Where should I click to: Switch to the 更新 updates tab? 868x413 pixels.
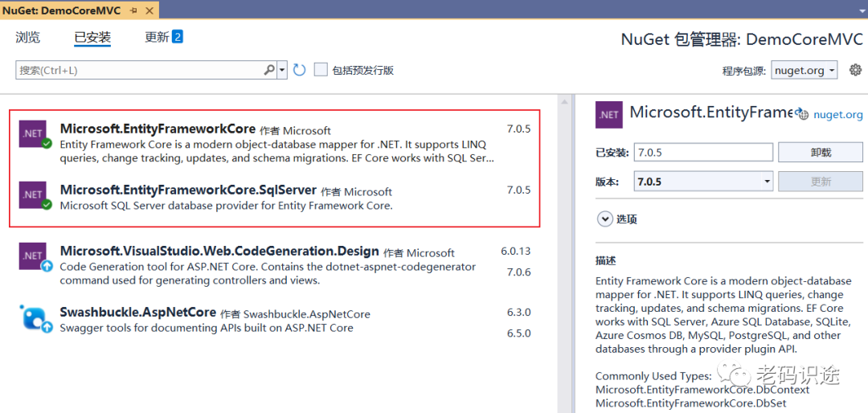click(157, 38)
